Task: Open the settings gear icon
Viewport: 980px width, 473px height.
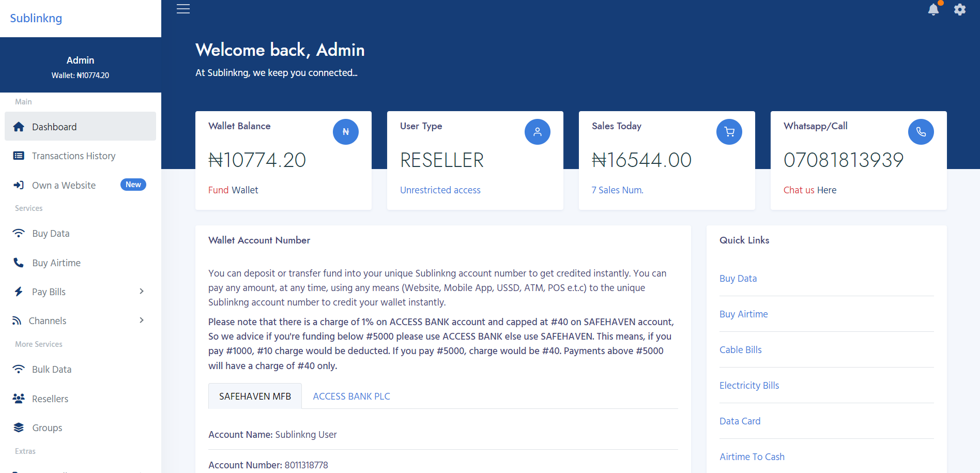Action: coord(960,9)
